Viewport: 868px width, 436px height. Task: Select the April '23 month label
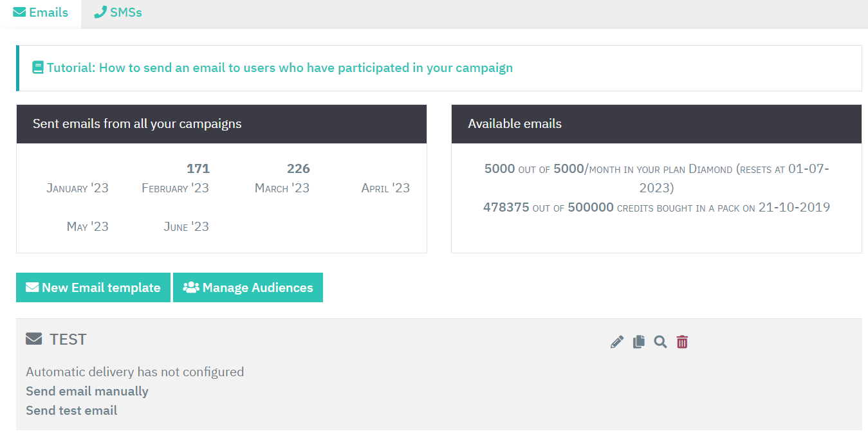click(385, 188)
